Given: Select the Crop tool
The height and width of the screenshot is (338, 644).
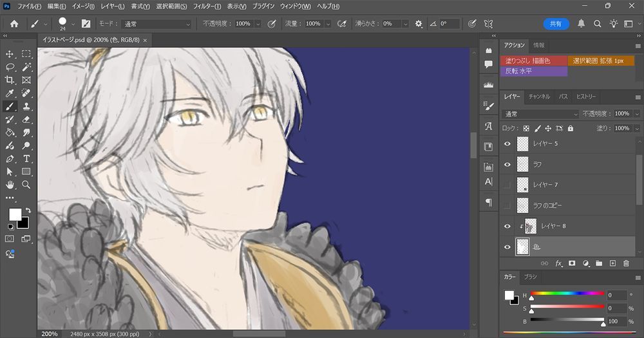Looking at the screenshot, I should pos(10,80).
